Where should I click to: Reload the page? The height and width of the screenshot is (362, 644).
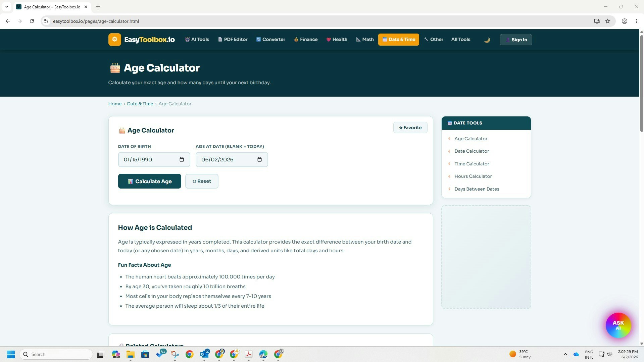pyautogui.click(x=32, y=21)
